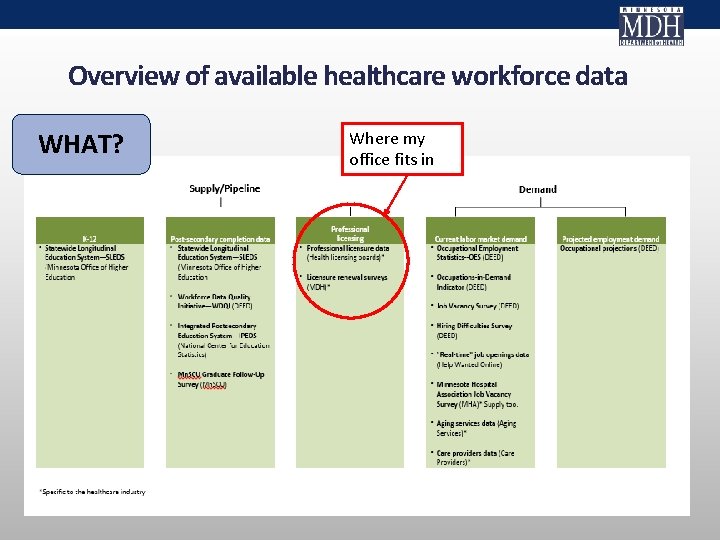Click the 'K-12' column header
This screenshot has width=720, height=540.
[x=90, y=231]
